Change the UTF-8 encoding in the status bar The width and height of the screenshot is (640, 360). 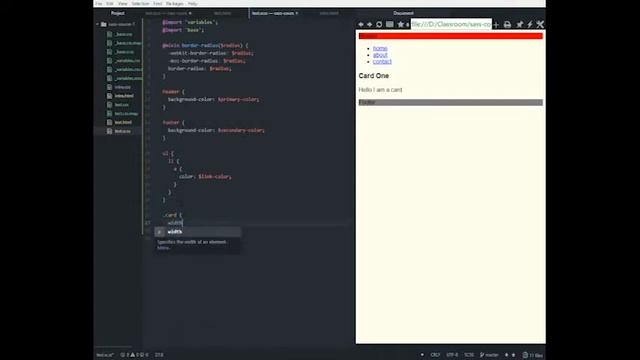point(452,355)
